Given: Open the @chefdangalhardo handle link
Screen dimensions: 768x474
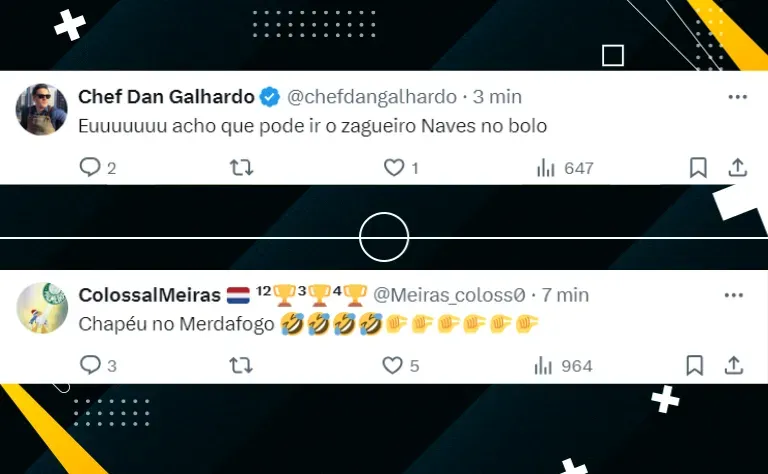Looking at the screenshot, I should tap(372, 97).
